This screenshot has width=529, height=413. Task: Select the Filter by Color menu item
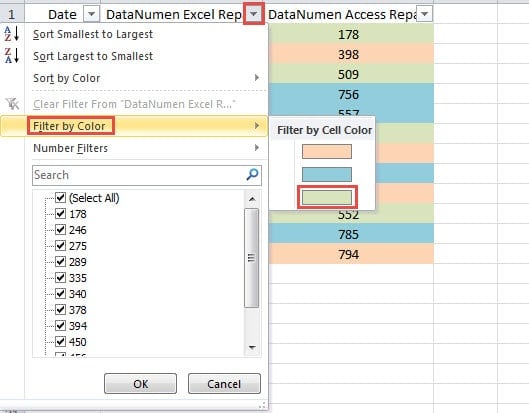pyautogui.click(x=134, y=126)
